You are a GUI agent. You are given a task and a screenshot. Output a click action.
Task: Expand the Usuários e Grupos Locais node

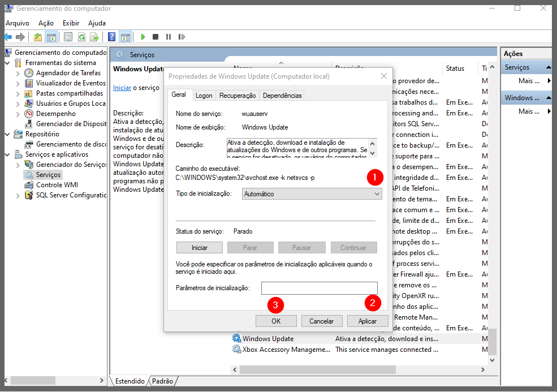click(x=18, y=104)
